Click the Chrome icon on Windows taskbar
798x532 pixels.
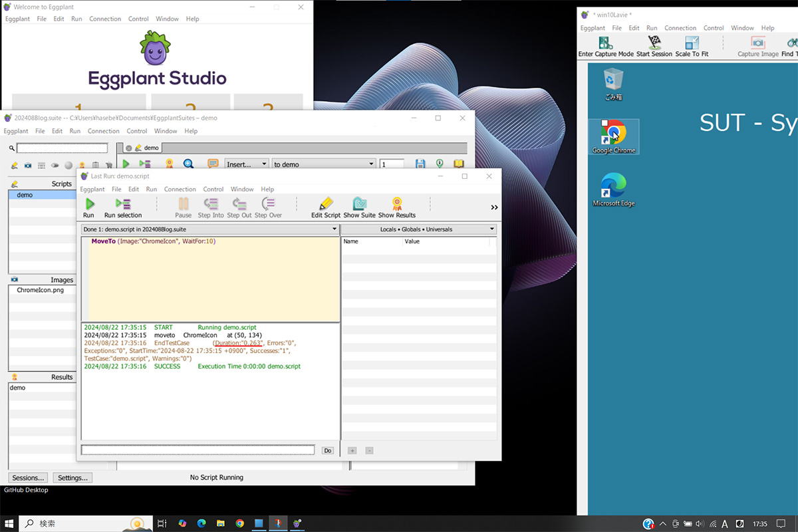239,523
